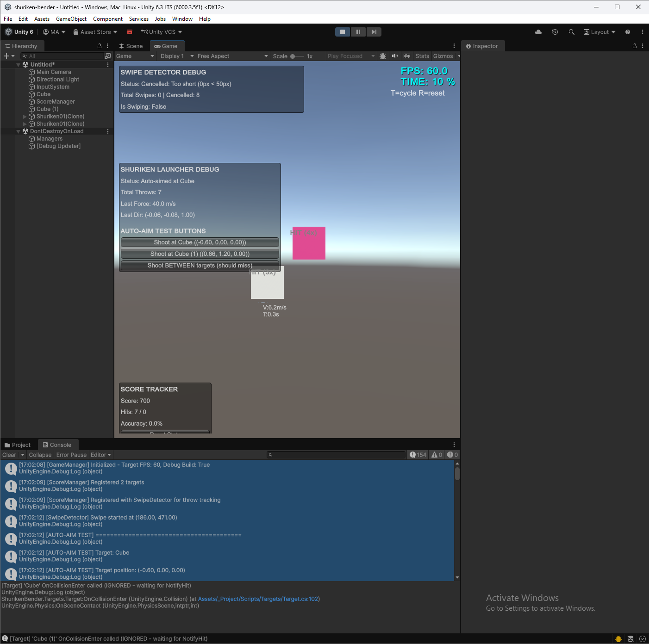Open the GameObject menu
Screen dimensions: 649x644
click(x=71, y=19)
